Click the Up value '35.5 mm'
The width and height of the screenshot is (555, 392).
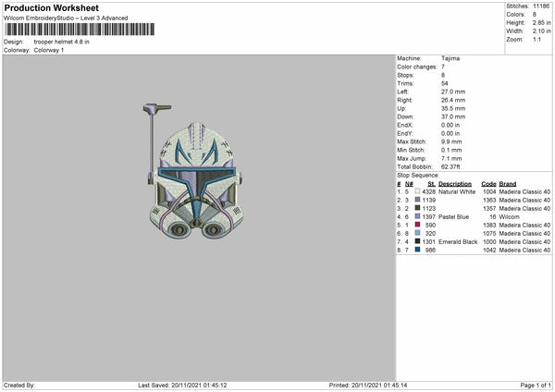(x=453, y=108)
